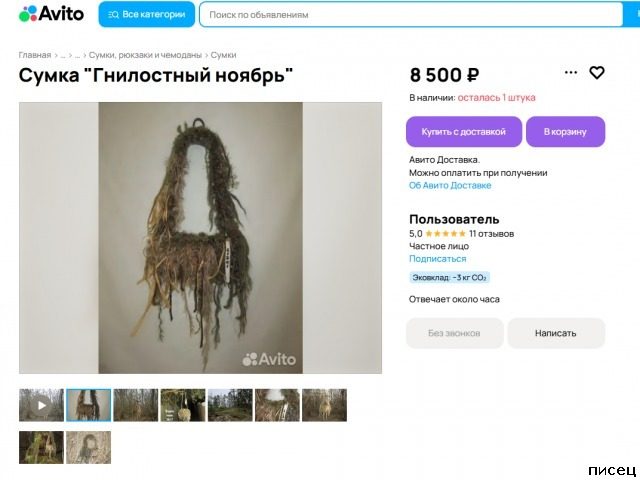Open the 'Сумки' breadcrumb category
The height and width of the screenshot is (480, 640).
[x=223, y=55]
